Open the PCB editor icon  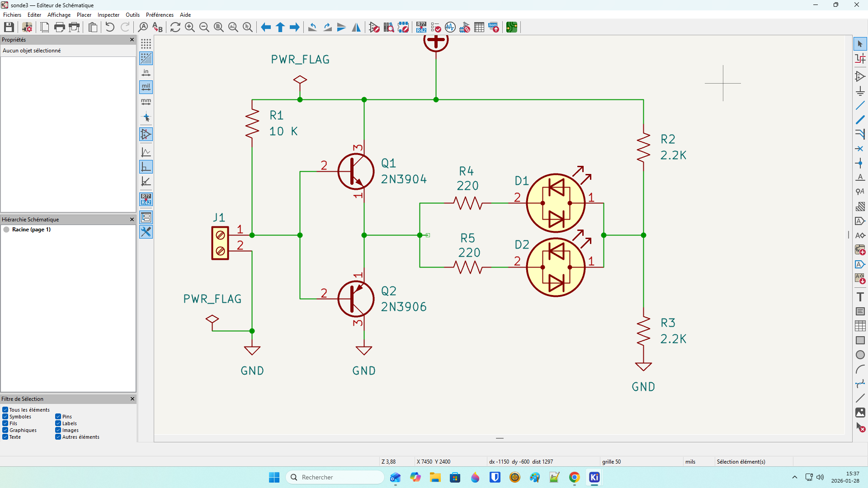[x=511, y=27]
